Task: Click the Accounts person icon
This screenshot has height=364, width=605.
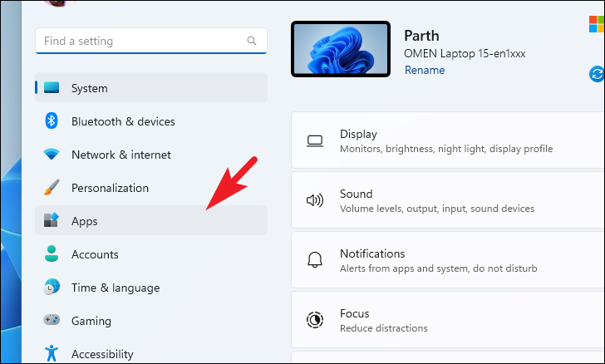Action: 52,253
